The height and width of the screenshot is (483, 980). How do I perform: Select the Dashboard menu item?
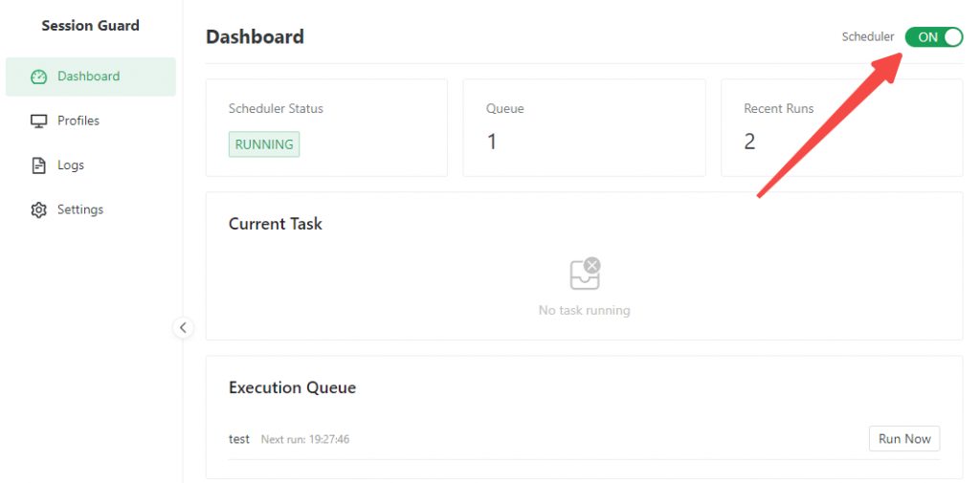click(89, 77)
